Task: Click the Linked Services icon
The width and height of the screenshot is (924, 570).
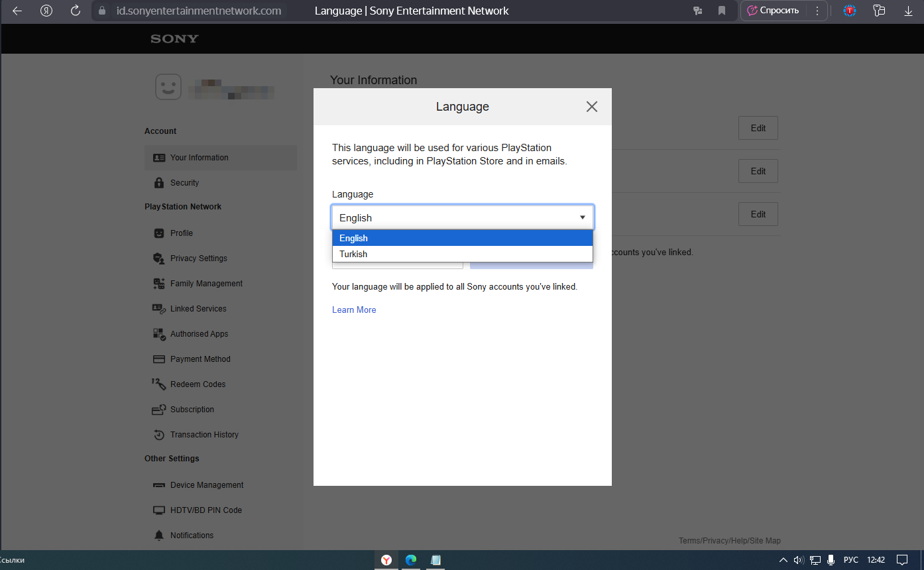Action: [x=159, y=309]
